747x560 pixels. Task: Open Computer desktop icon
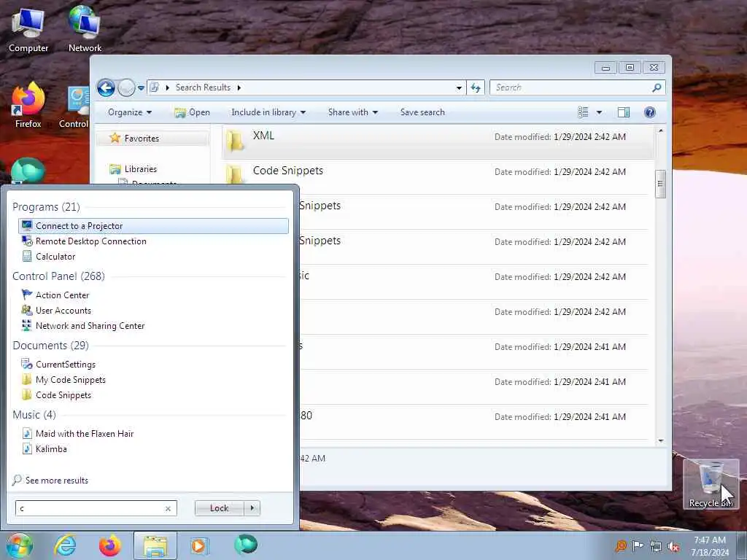(28, 30)
